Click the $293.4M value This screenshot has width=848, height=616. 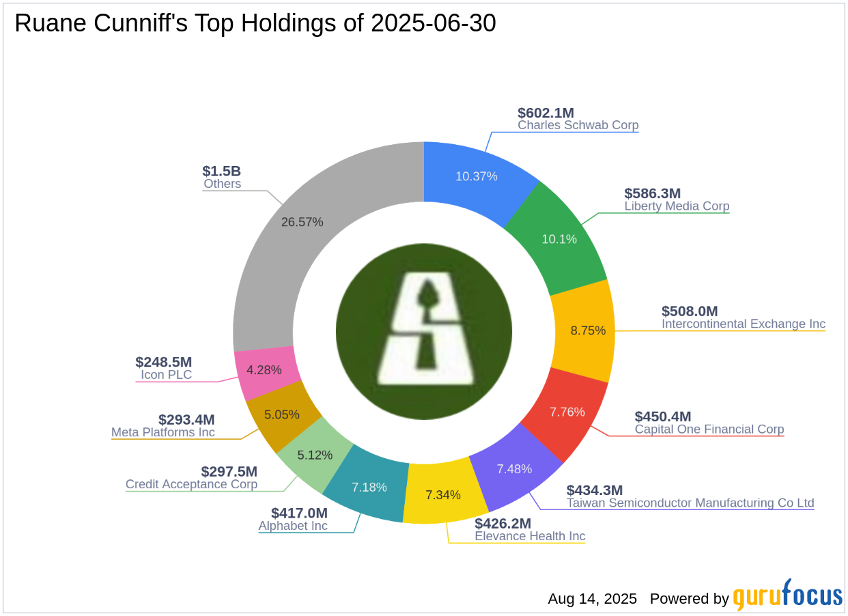coord(186,419)
